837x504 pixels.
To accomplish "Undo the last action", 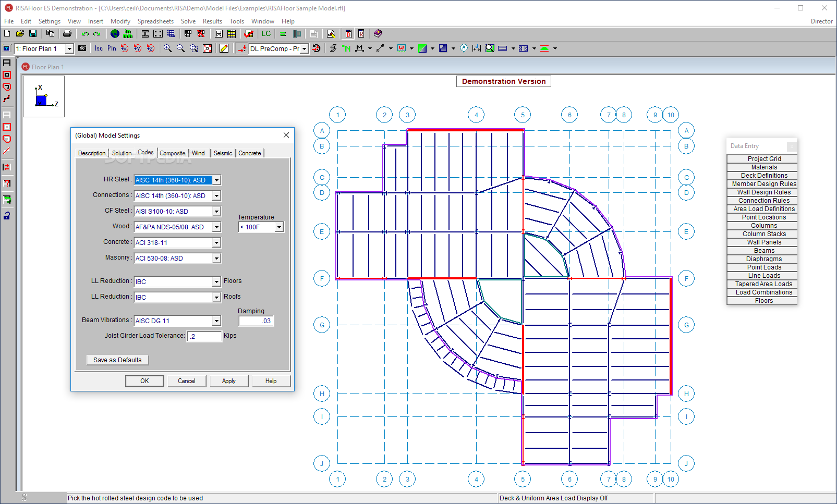I will click(x=86, y=33).
